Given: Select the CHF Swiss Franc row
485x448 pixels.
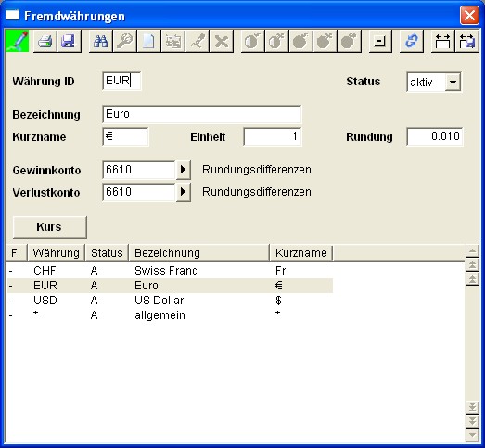Looking at the screenshot, I should pos(170,271).
